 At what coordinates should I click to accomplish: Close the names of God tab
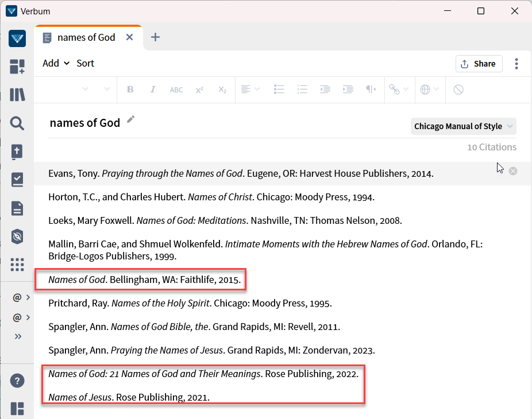click(x=130, y=37)
